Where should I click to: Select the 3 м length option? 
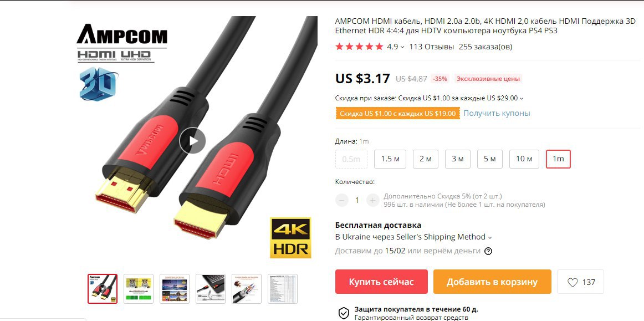(458, 159)
